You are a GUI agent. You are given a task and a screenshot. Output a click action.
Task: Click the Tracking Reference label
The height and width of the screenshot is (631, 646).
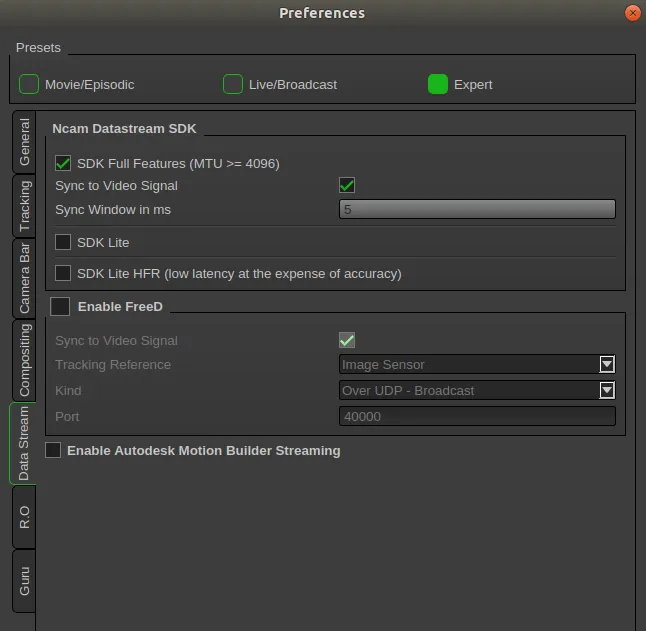coord(113,365)
